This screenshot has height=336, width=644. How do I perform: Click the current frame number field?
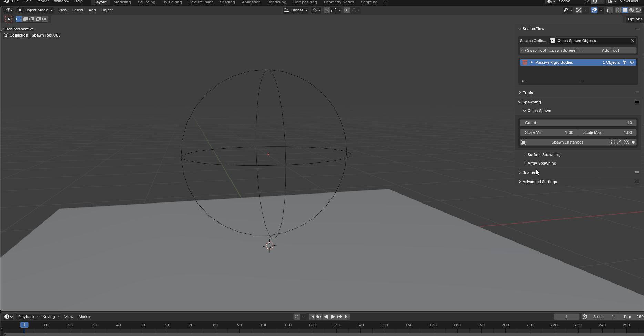566,317
